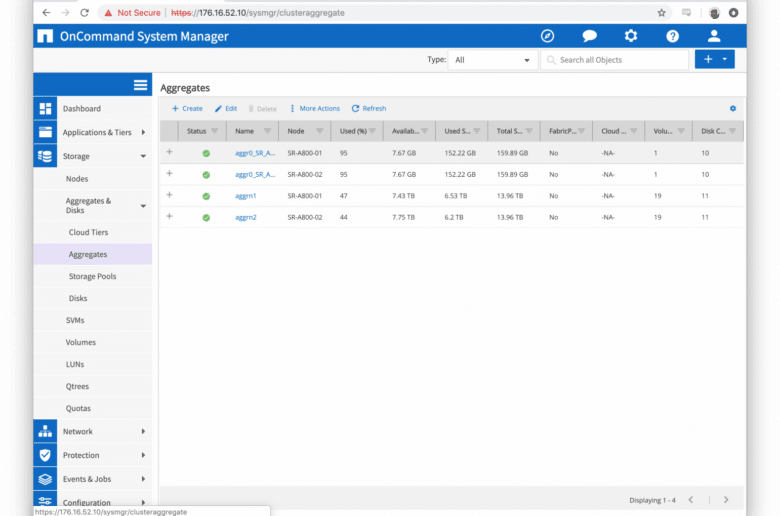Expand the Events & Jobs arrow
780x516 pixels.
[143, 479]
